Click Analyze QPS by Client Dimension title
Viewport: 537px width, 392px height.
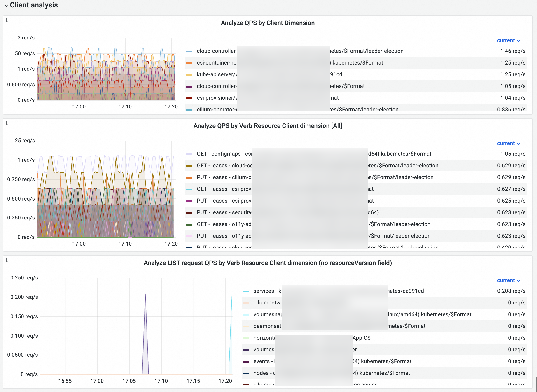pyautogui.click(x=268, y=23)
